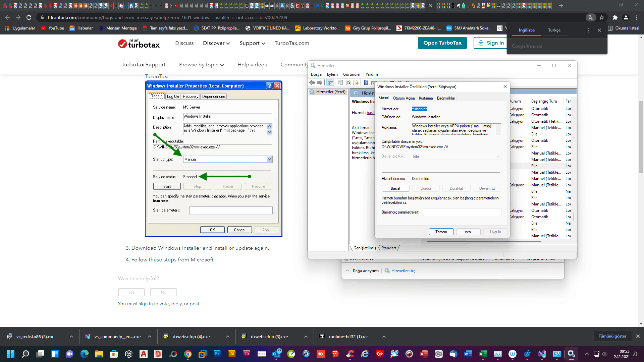
Task: Open the Yardım menu in Hizmetler
Action: (x=372, y=74)
